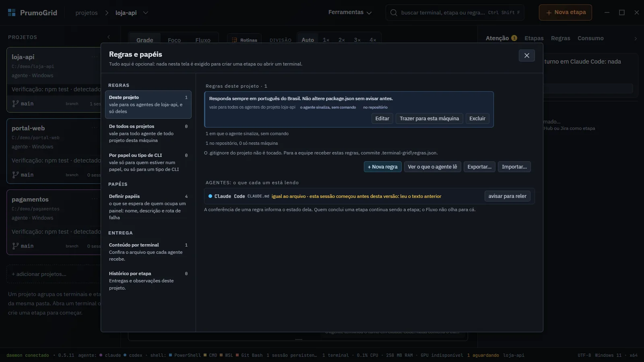This screenshot has width=644, height=362.
Task: Open the more options menu on loja-api card
Action: (95, 57)
